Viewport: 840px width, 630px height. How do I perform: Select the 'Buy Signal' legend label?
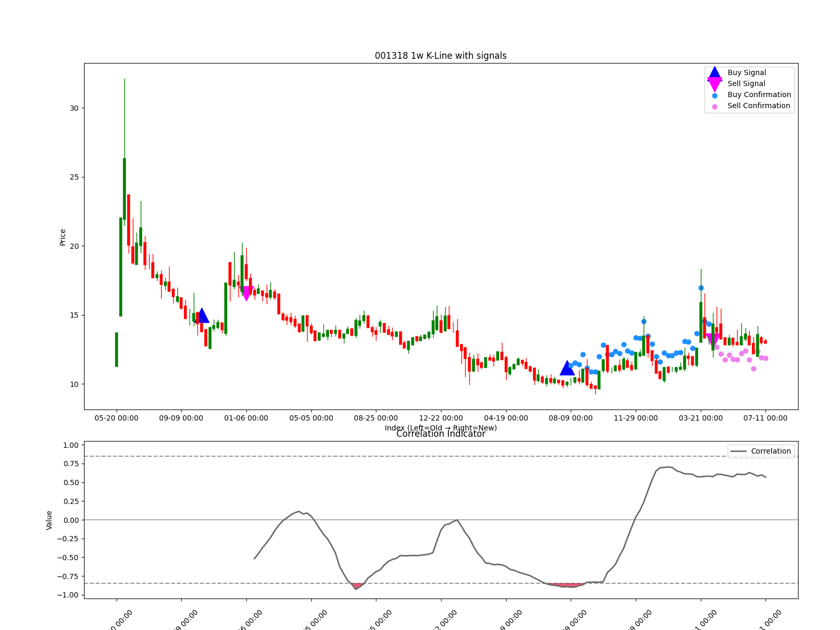(747, 73)
